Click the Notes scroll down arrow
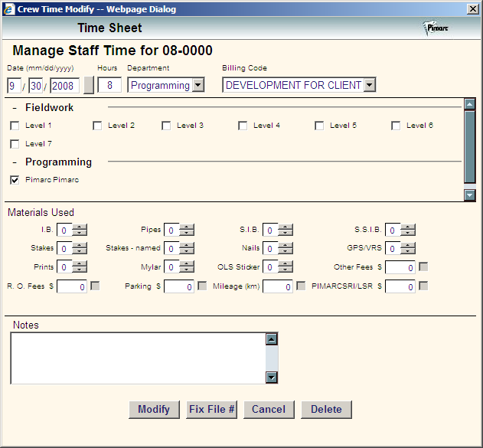 [x=272, y=378]
